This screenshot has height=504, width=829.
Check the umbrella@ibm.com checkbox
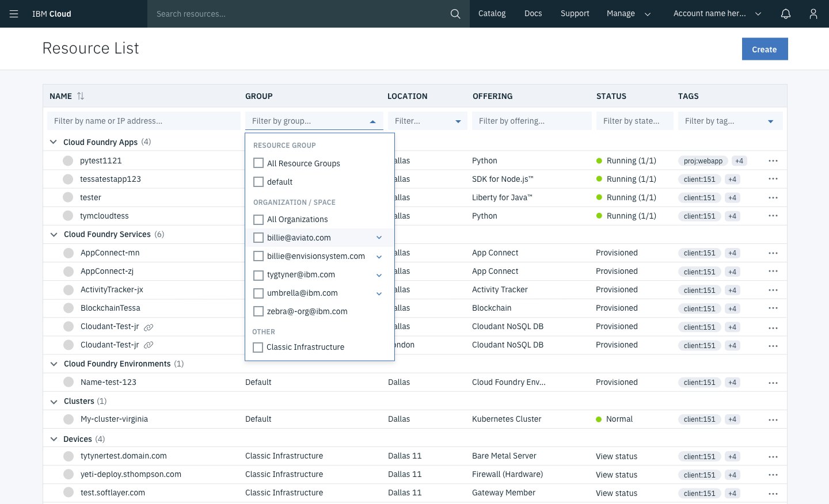tap(258, 293)
